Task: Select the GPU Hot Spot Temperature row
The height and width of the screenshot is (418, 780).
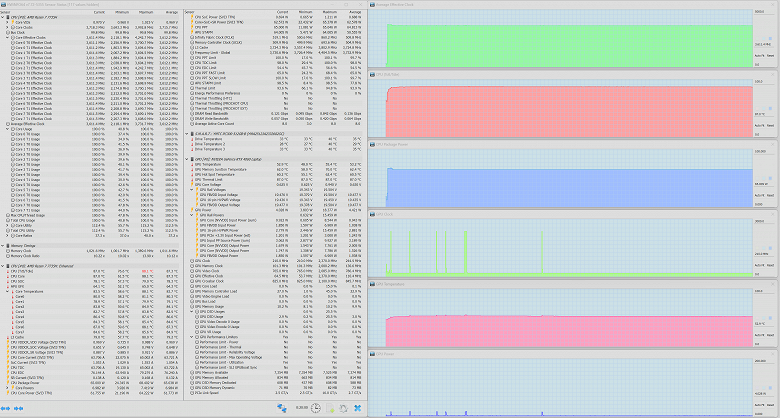Action: click(274, 175)
